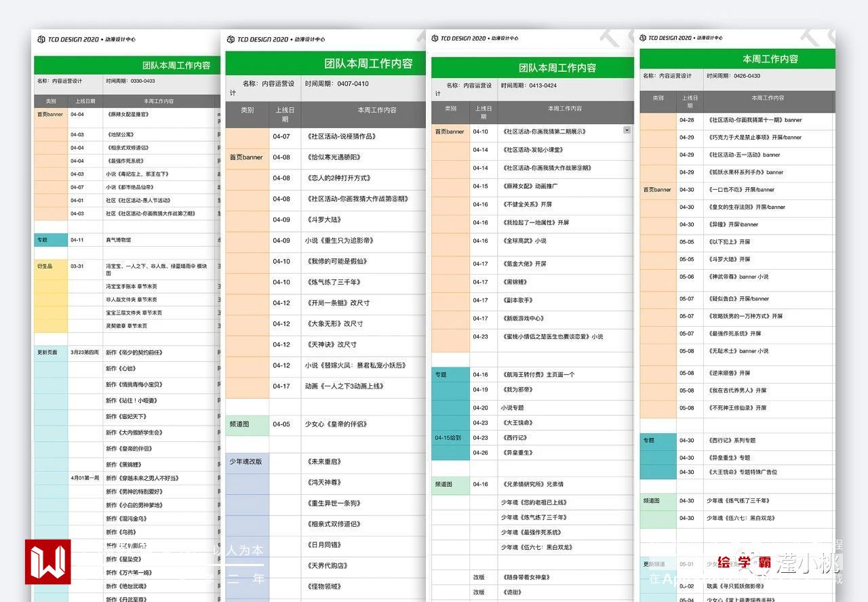Open the dropdown arrow on the 《社区活动-你画我猜第二期展示》 cell
Screen dimensions: 868x602
[627, 130]
